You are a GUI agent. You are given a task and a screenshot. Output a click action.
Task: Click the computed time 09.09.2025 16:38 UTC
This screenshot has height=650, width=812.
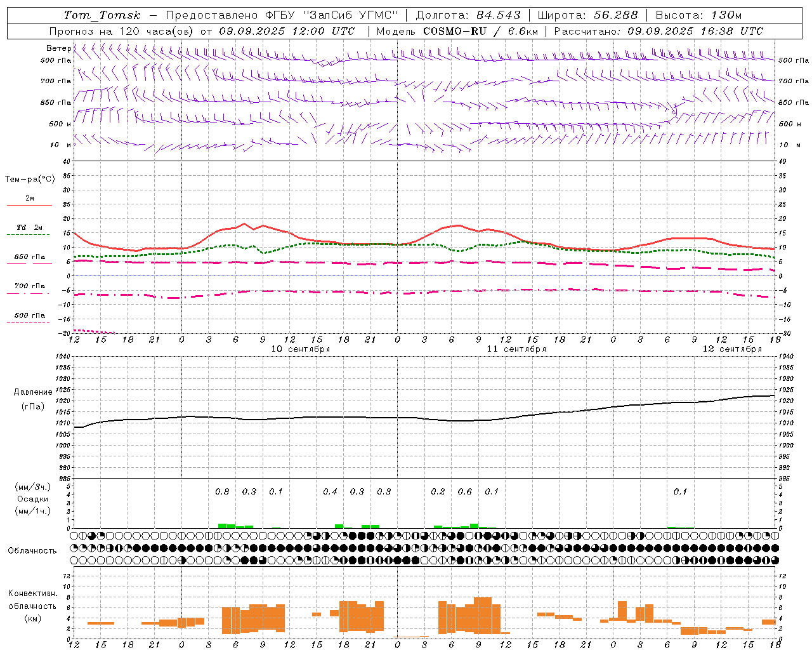tap(695, 31)
